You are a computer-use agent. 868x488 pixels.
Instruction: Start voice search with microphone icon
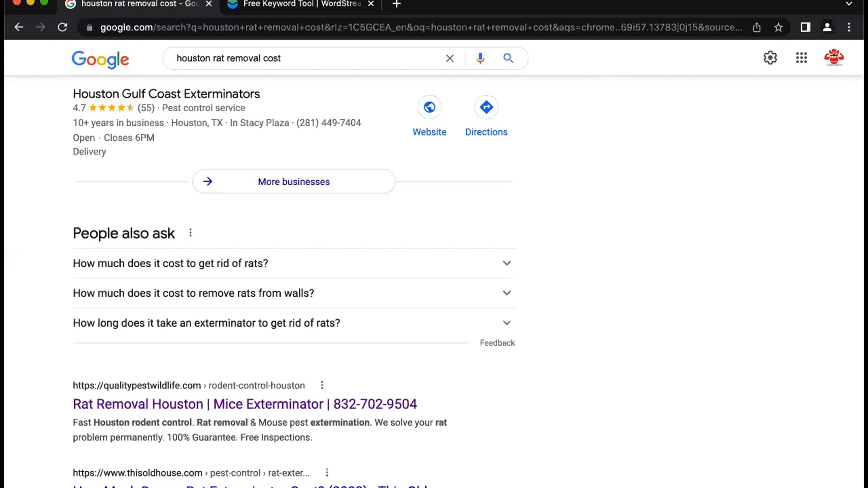[x=480, y=58]
